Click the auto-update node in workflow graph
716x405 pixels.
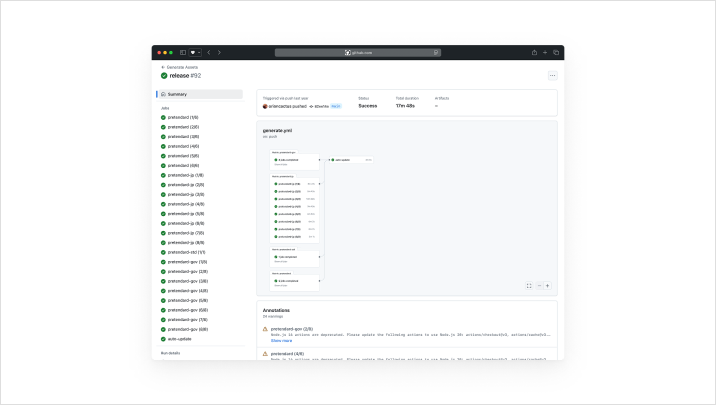point(352,160)
